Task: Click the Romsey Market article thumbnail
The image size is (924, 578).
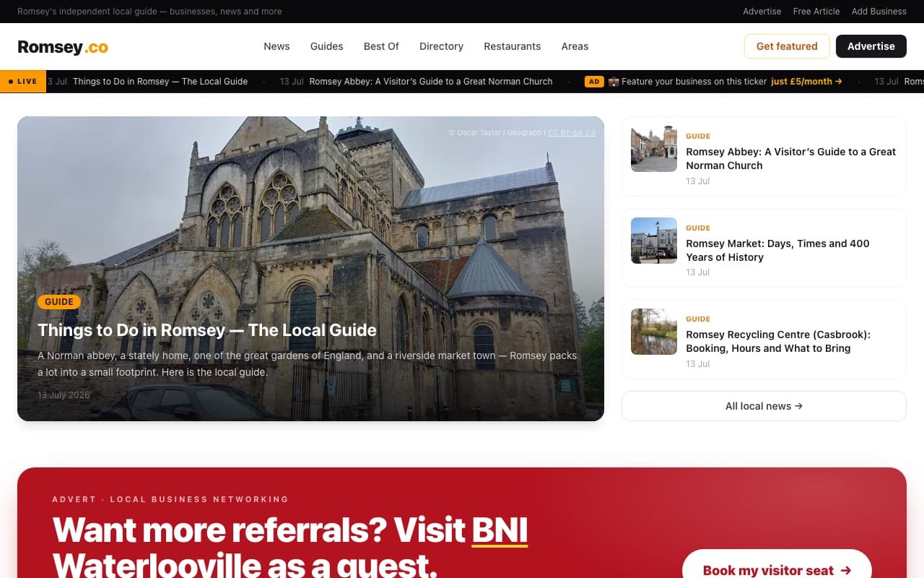Action: 654,241
